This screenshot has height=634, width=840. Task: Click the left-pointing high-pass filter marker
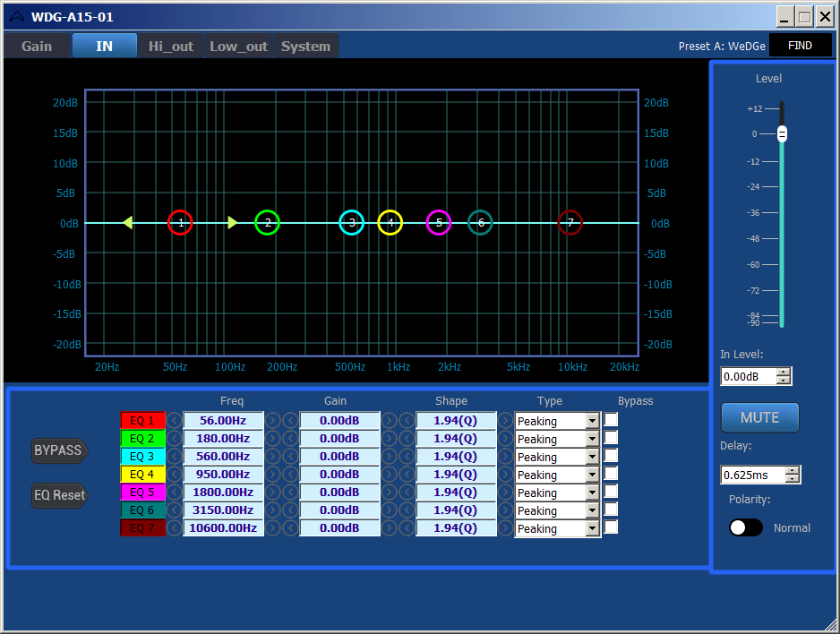point(127,222)
